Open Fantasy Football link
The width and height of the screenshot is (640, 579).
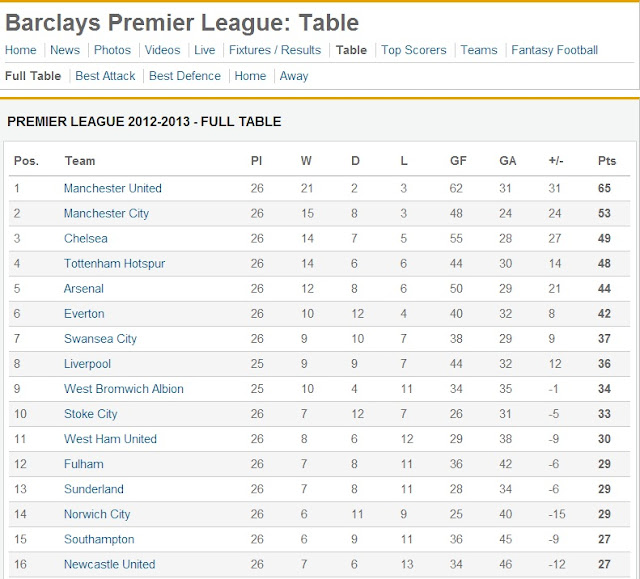pyautogui.click(x=554, y=50)
